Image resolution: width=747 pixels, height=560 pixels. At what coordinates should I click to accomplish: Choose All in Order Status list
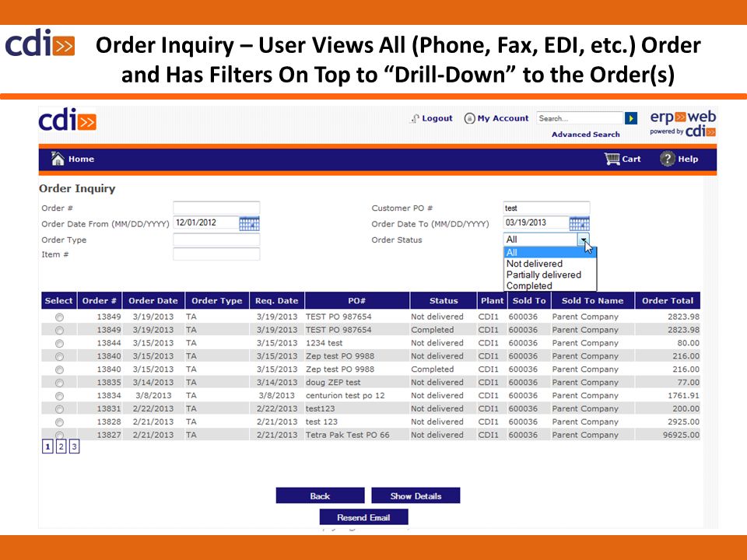[x=550, y=252]
